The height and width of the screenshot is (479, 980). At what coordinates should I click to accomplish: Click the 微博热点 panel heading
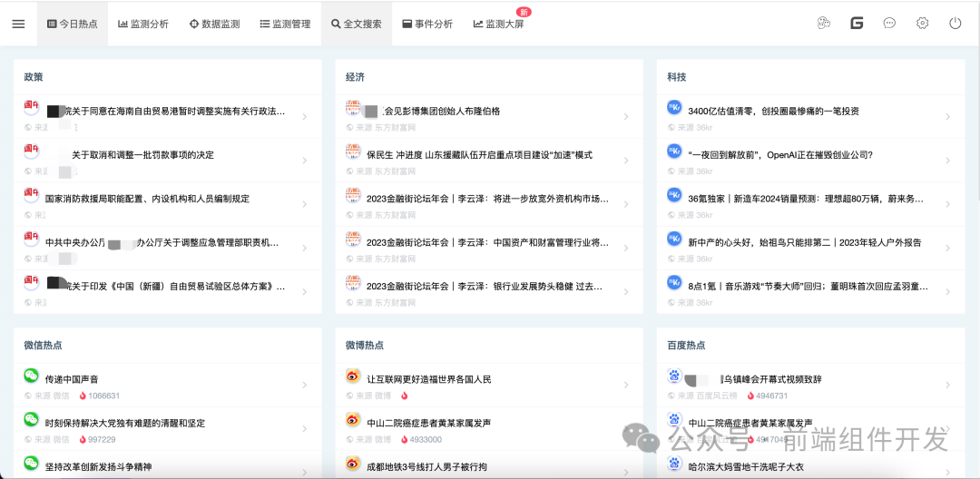coord(365,346)
